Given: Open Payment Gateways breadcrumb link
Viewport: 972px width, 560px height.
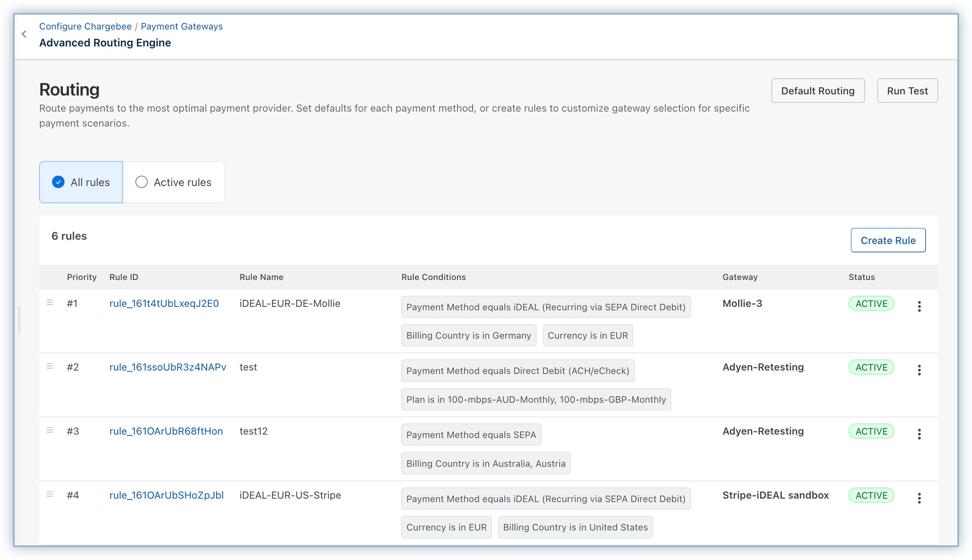Looking at the screenshot, I should point(181,26).
